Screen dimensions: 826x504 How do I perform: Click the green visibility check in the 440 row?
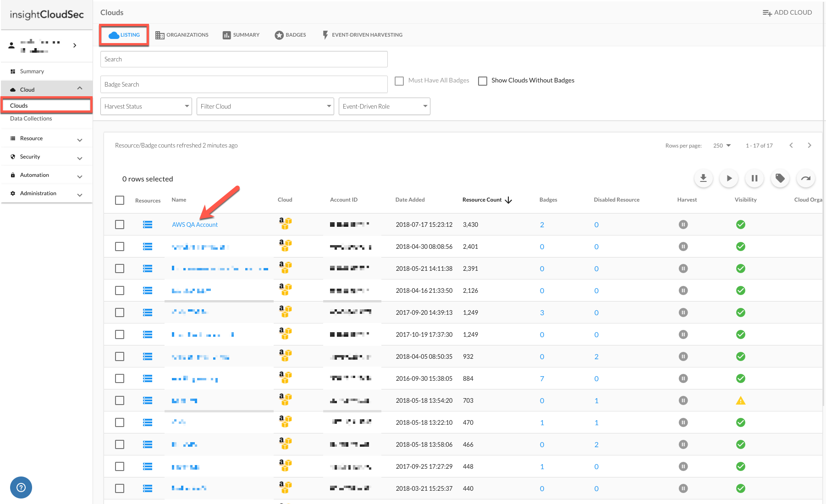(741, 488)
